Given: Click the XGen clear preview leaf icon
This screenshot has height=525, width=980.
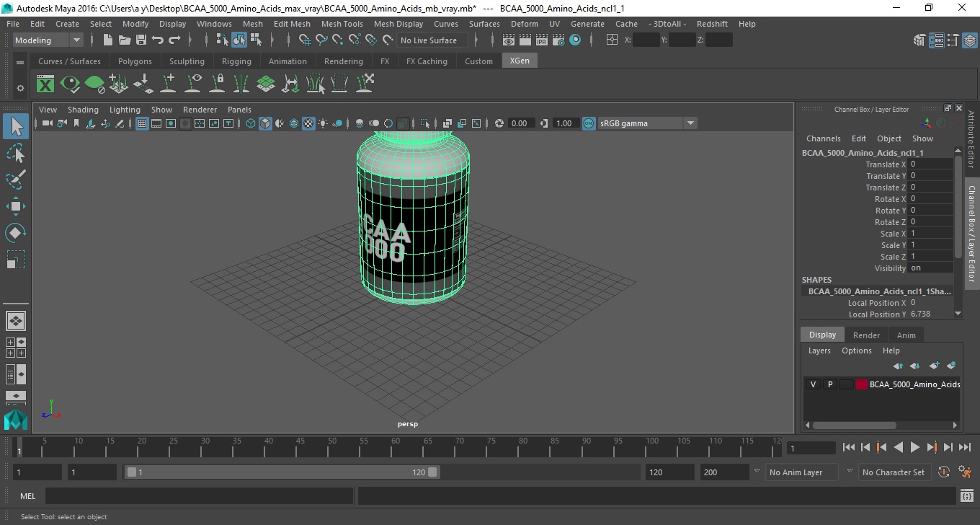Looking at the screenshot, I should tap(94, 84).
